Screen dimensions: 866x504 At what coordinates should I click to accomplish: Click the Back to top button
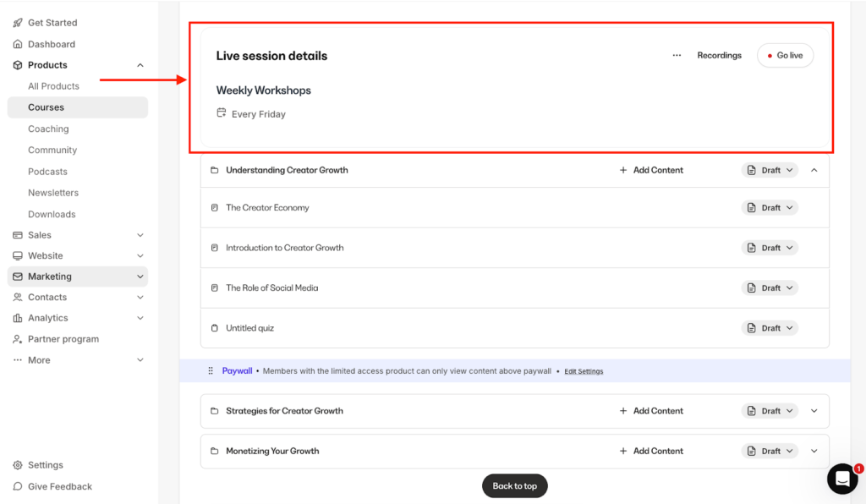[x=514, y=486]
